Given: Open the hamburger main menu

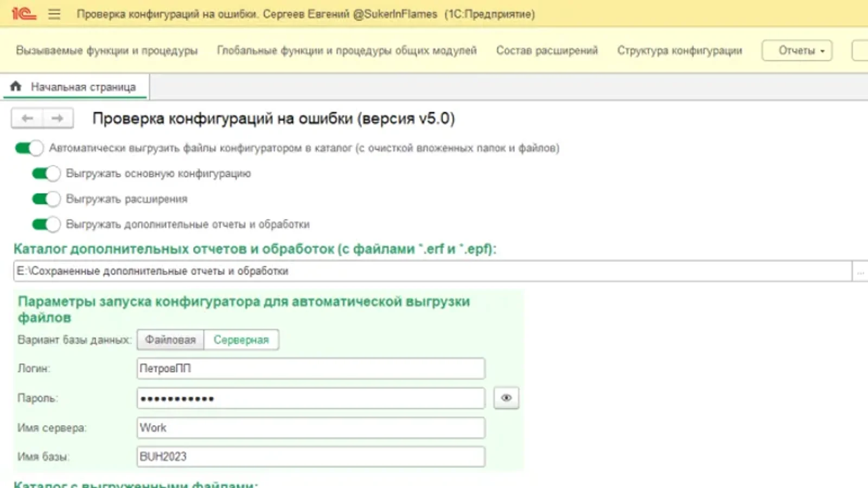Looking at the screenshot, I should coord(54,14).
